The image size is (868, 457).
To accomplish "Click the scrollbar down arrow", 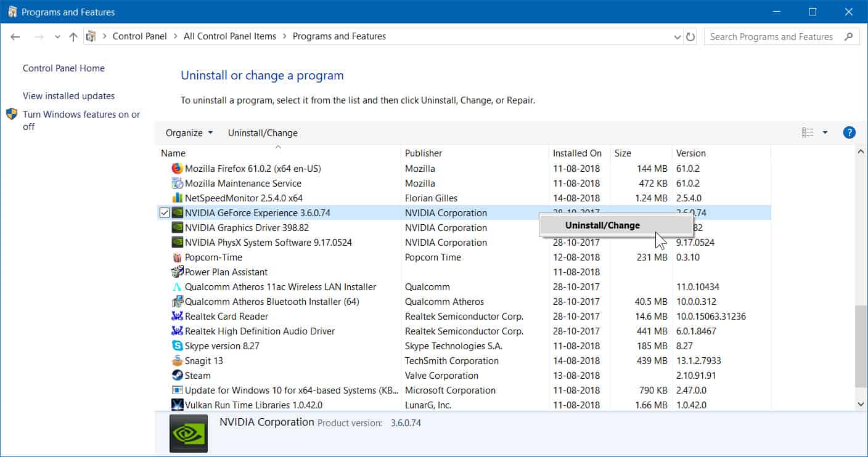I will (861, 404).
